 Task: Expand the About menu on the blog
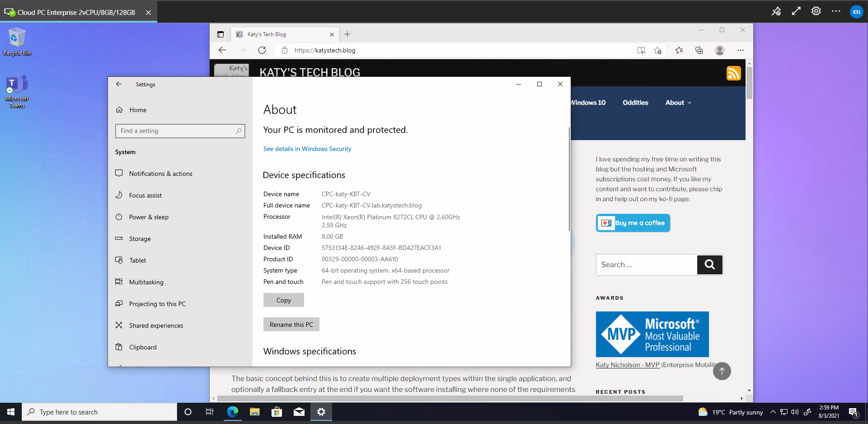678,103
